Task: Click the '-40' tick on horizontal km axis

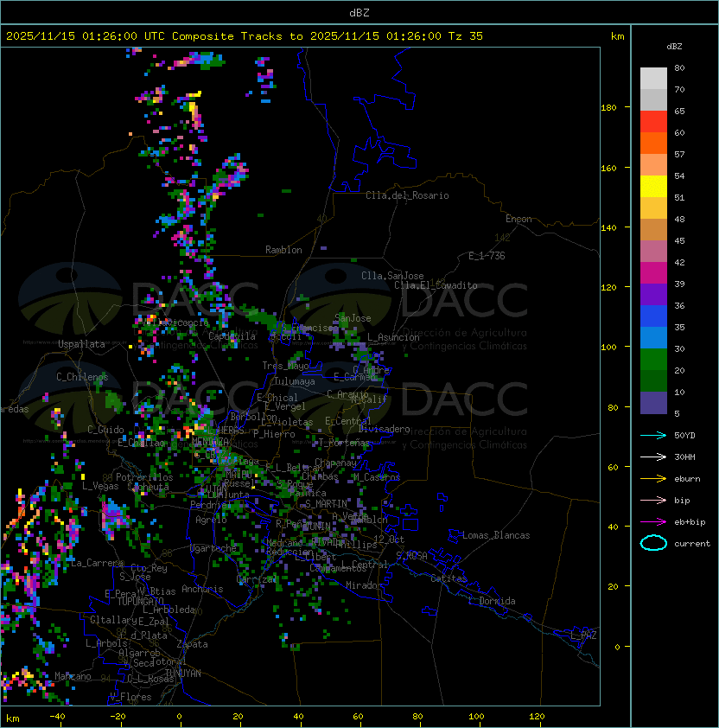Action: coord(57,717)
